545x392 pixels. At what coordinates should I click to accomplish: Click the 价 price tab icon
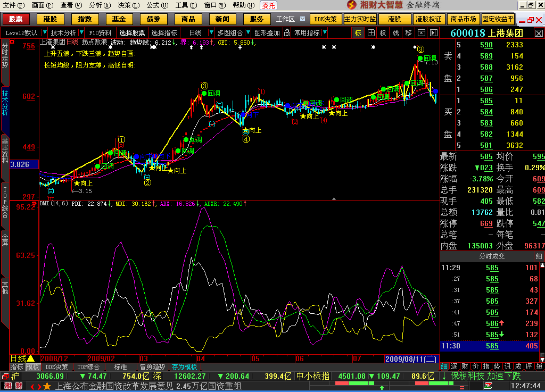475,366
